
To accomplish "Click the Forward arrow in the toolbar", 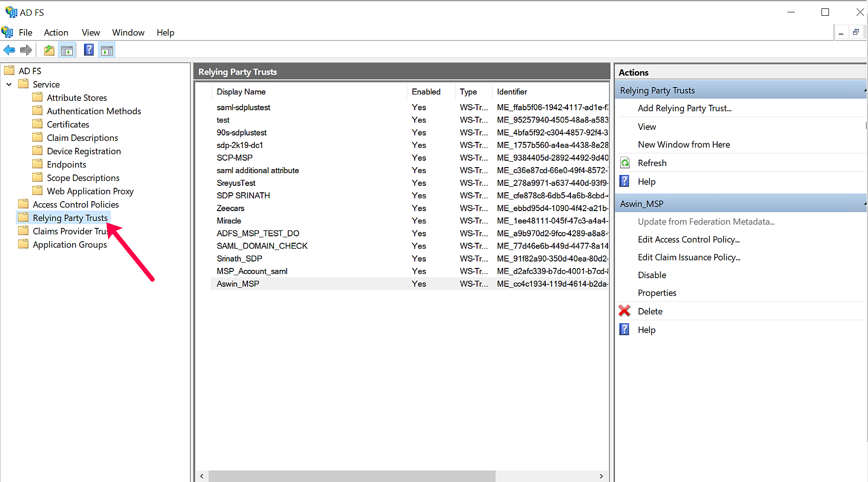I will click(26, 50).
